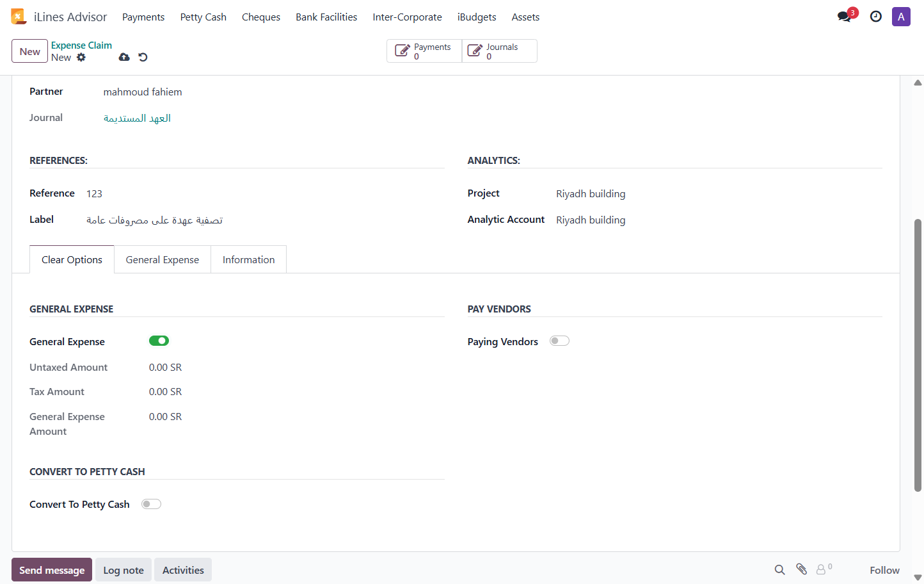Create a New expense claim
Screen dimensions: 924x584
(29, 51)
